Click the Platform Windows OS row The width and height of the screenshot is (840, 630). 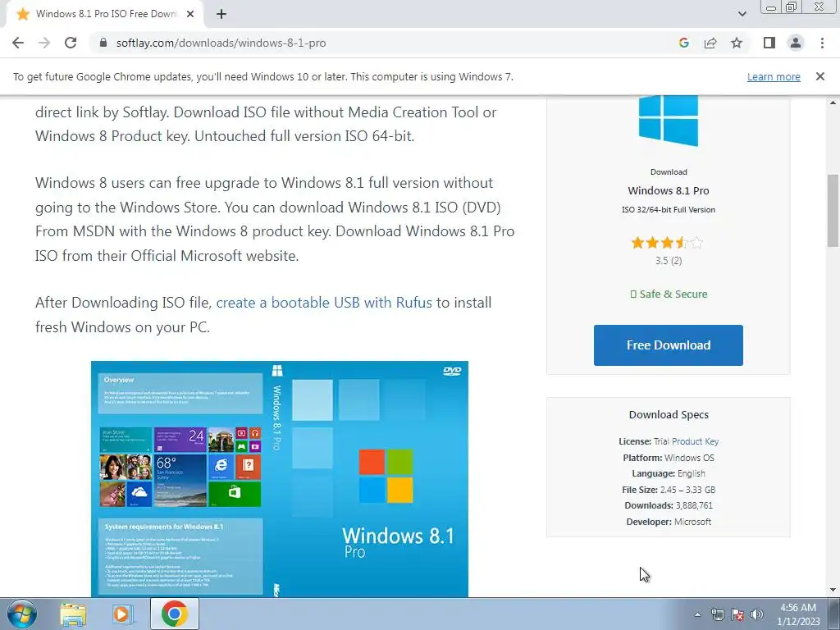(x=669, y=458)
